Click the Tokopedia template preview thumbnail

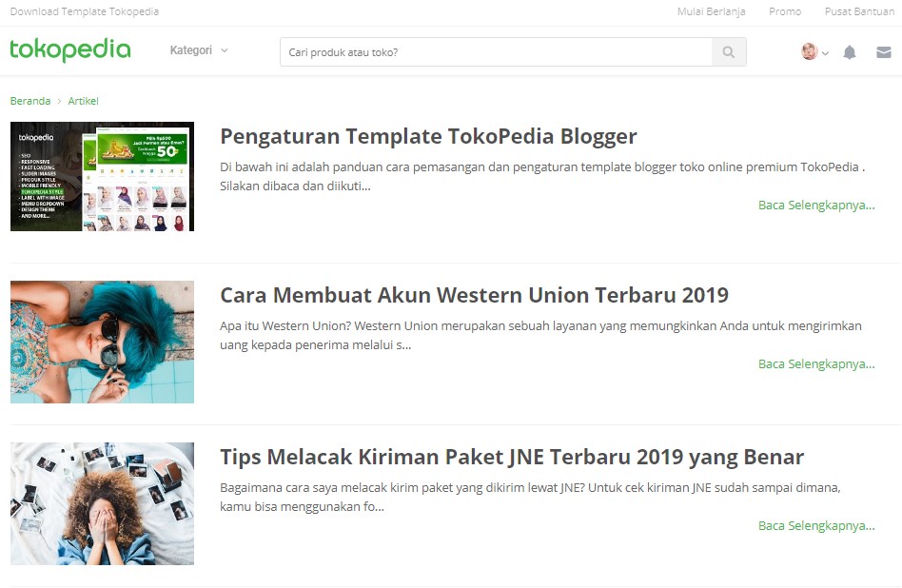coord(102,176)
